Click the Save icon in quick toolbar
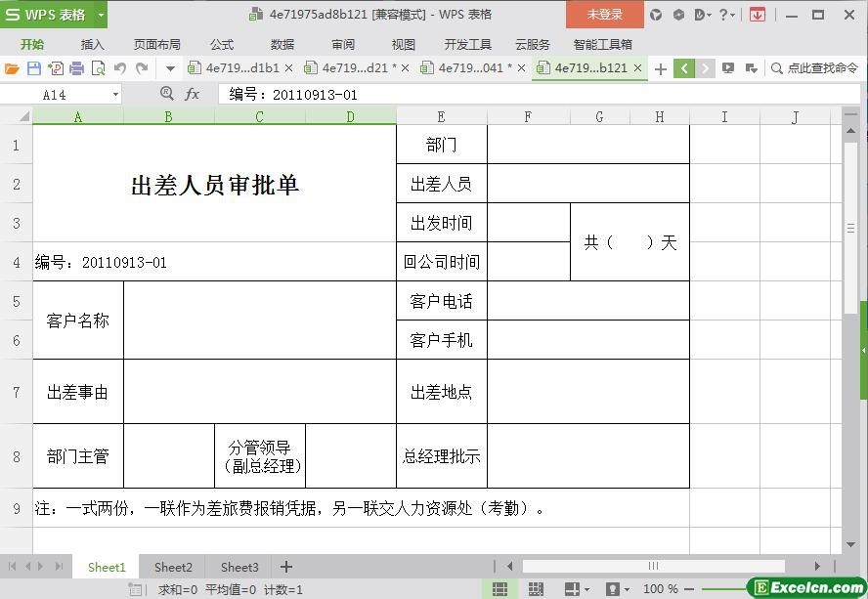868x599 pixels. (33, 68)
